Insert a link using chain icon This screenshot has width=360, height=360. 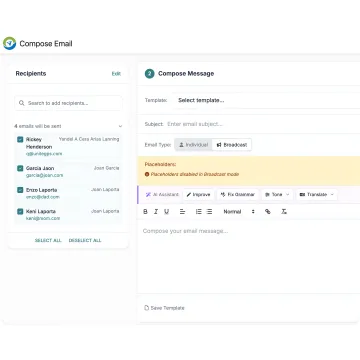[x=268, y=212]
